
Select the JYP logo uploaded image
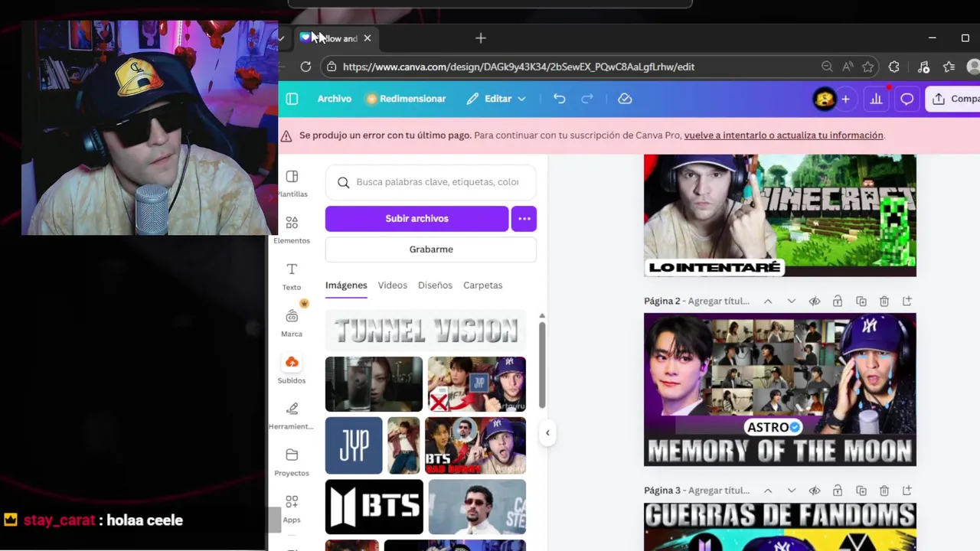354,445
